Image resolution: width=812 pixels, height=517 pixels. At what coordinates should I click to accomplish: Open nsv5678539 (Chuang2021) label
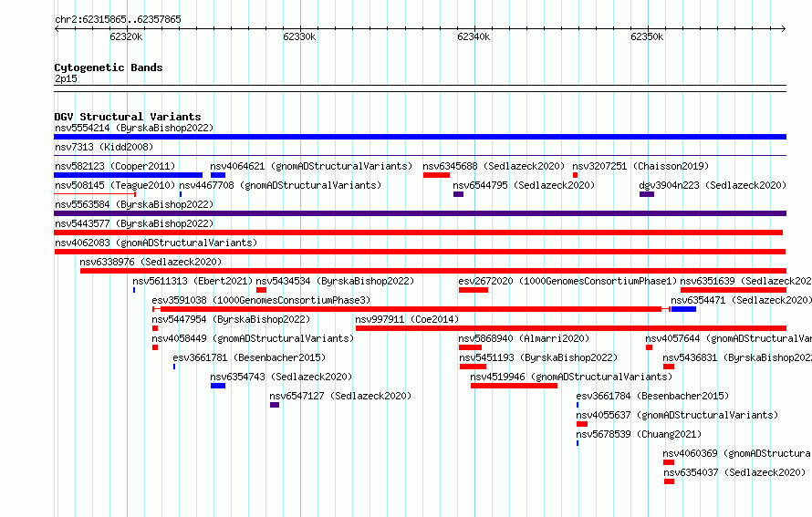click(639, 434)
